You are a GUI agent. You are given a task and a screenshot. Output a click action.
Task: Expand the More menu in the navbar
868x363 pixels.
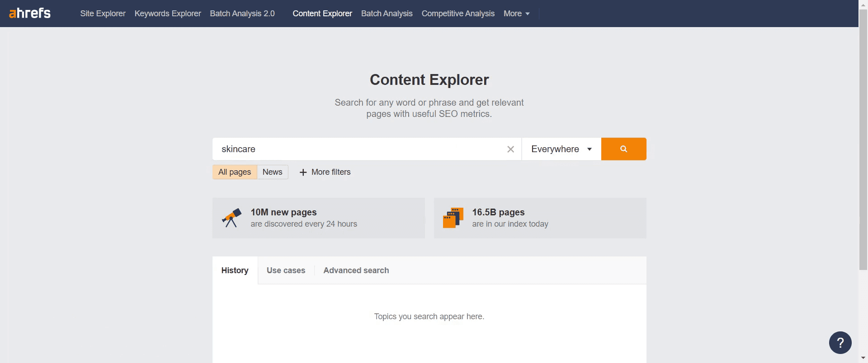click(x=516, y=14)
